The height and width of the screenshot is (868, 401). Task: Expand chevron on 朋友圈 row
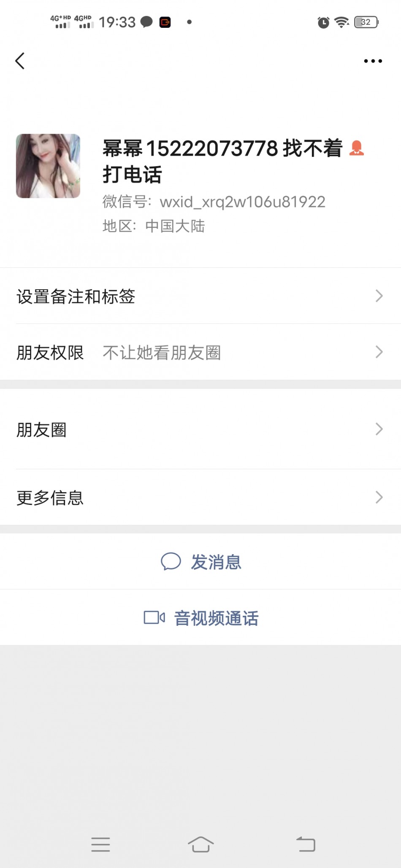tap(379, 429)
